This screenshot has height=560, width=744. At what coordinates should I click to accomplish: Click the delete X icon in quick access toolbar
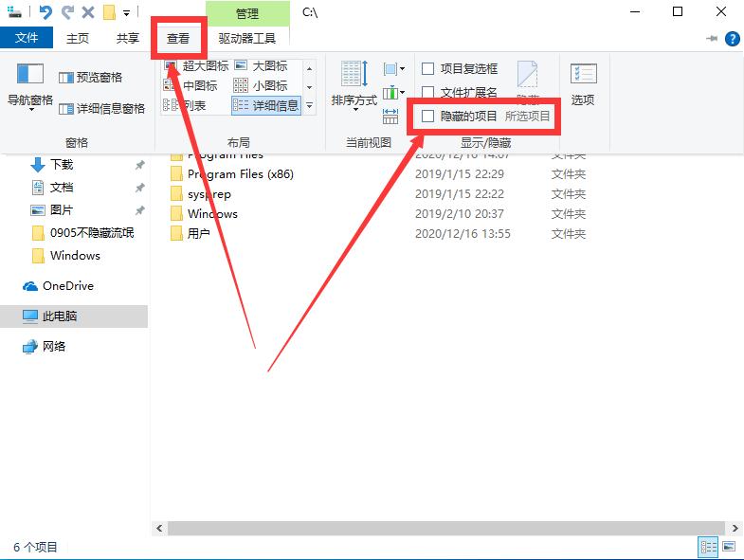[88, 12]
